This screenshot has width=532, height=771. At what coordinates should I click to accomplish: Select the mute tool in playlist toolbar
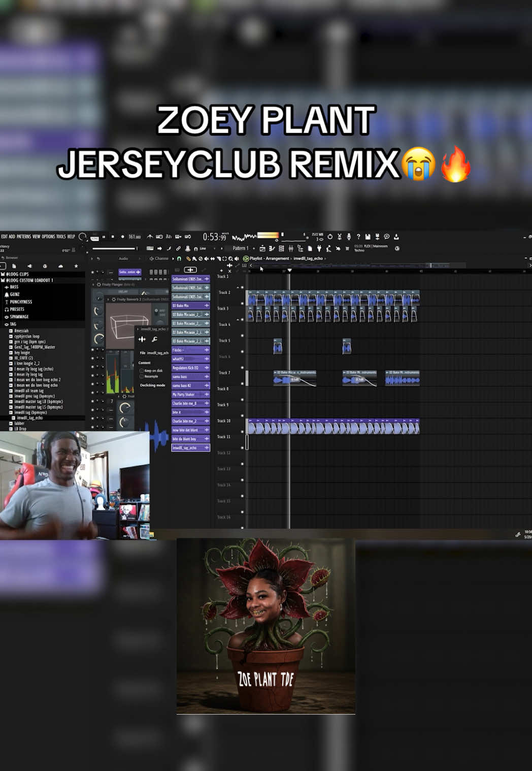pyautogui.click(x=207, y=259)
